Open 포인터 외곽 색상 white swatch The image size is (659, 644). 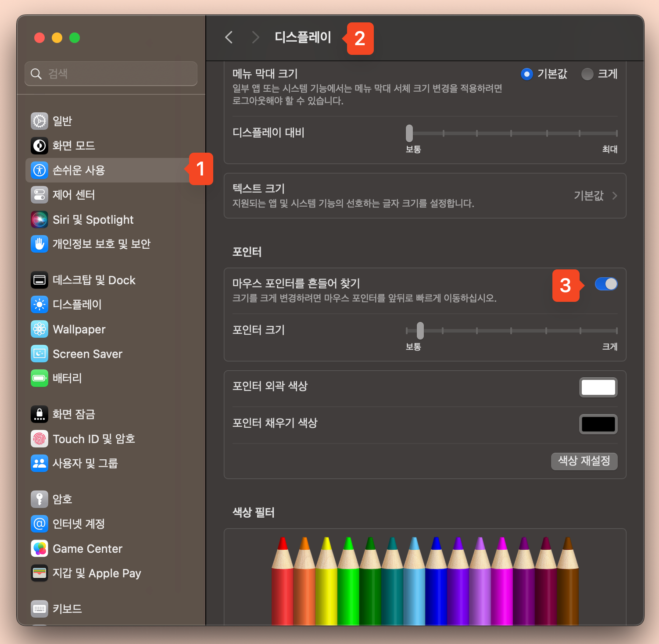[598, 387]
